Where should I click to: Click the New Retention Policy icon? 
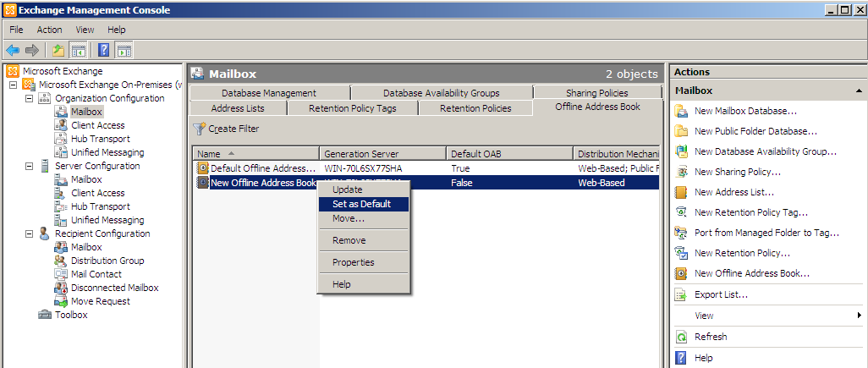click(681, 253)
